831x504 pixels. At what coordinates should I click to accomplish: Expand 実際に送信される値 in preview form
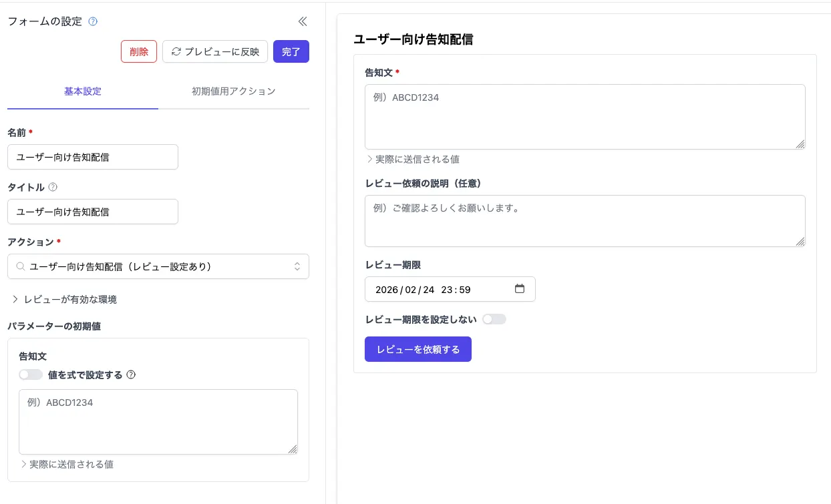coord(413,160)
